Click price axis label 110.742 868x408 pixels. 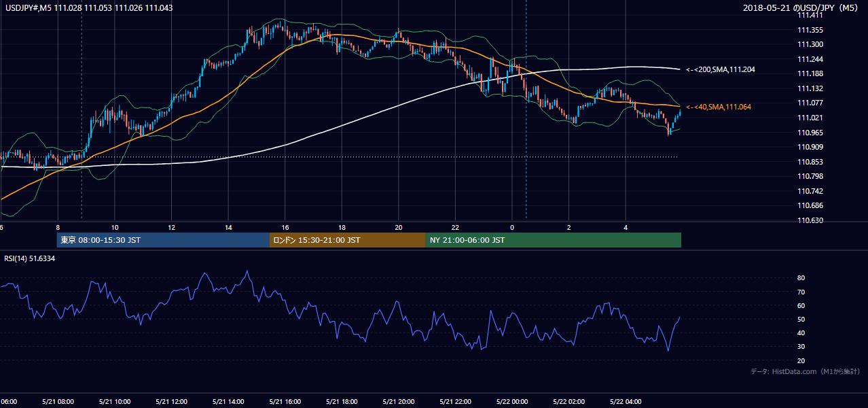pos(810,191)
